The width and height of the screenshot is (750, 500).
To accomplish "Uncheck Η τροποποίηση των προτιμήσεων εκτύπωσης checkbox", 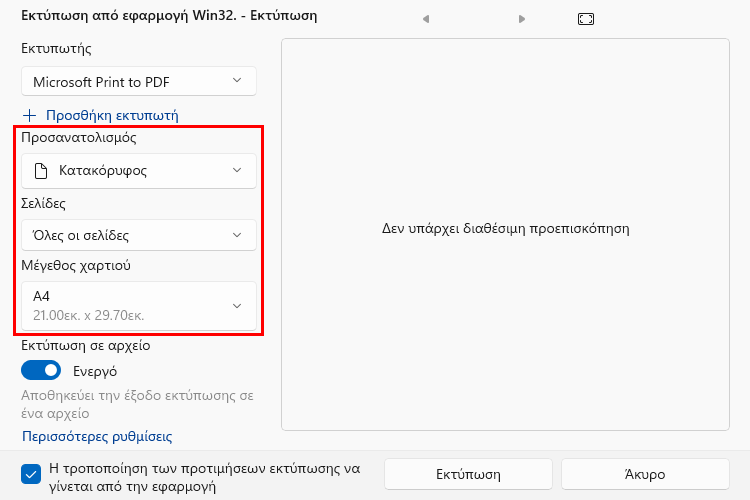I will [31, 475].
